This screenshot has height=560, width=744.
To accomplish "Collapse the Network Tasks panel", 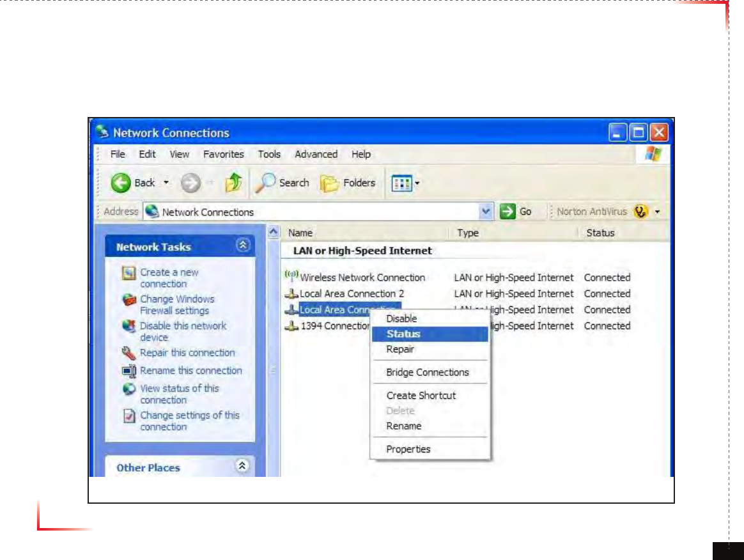I will pyautogui.click(x=243, y=245).
